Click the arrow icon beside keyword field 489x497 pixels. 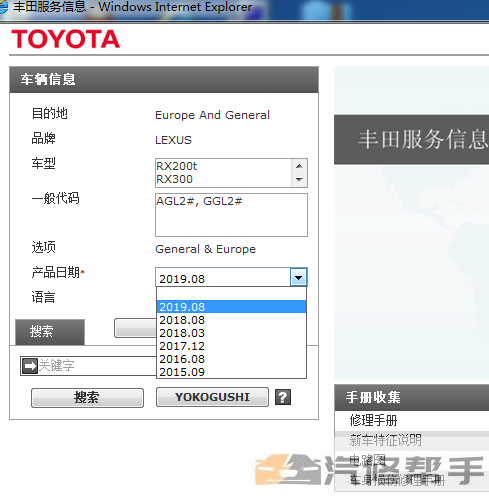(x=30, y=366)
